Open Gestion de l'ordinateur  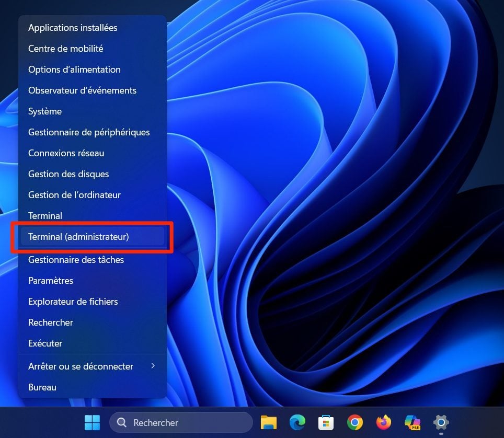pos(93,195)
